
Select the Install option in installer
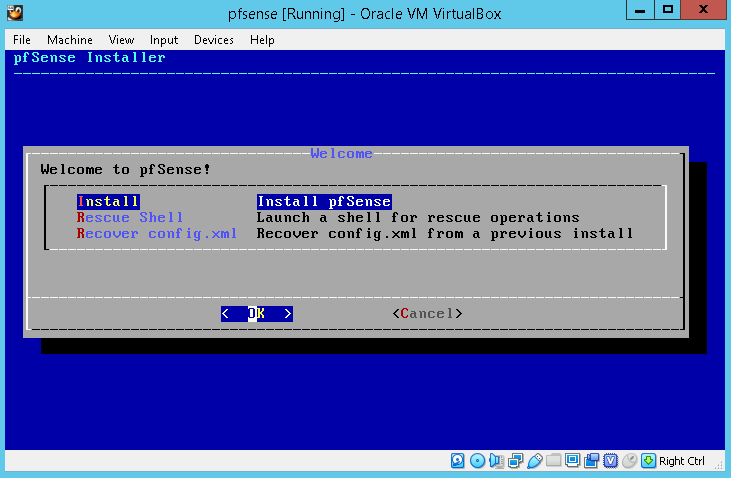click(x=108, y=202)
